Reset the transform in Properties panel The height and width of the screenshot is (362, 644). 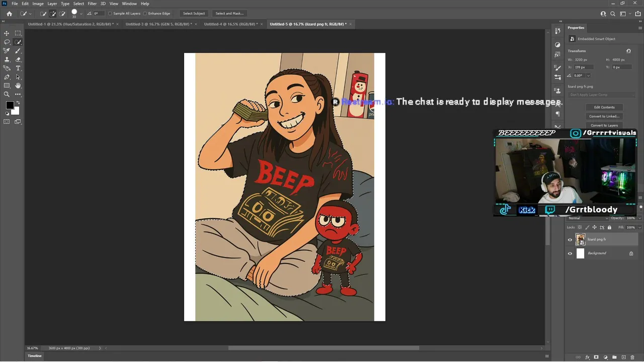(x=628, y=51)
